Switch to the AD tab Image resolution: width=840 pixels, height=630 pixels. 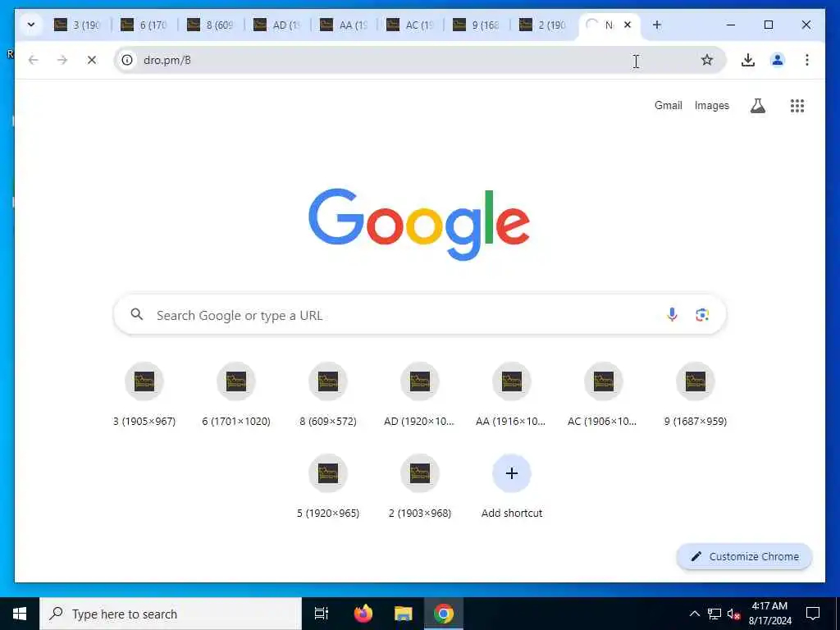coord(277,25)
